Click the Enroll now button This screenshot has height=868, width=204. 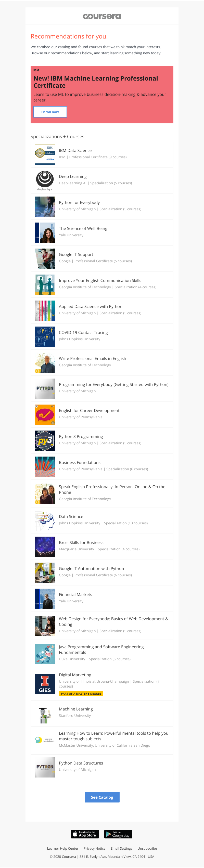point(50,112)
